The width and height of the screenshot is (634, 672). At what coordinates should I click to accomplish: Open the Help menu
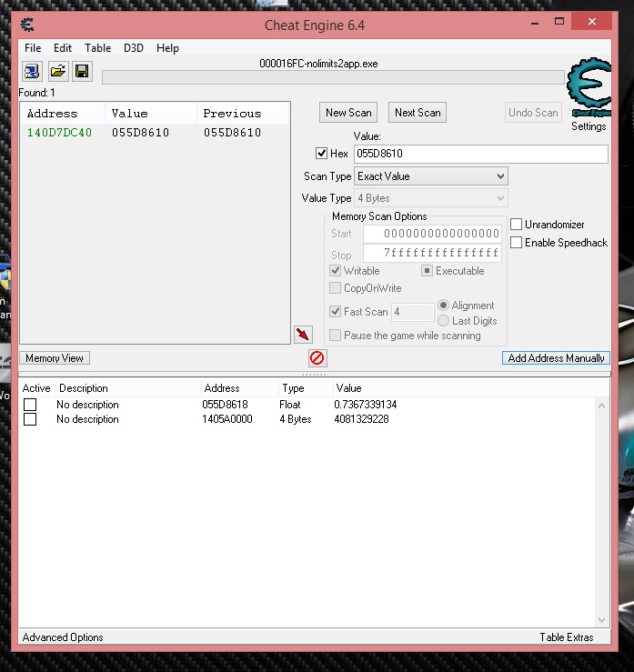tap(167, 48)
